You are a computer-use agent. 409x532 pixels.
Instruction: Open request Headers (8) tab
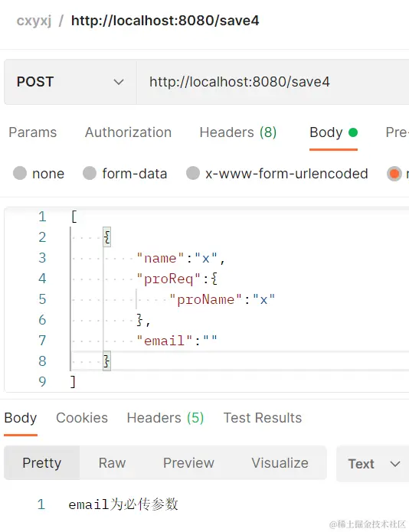(x=238, y=132)
